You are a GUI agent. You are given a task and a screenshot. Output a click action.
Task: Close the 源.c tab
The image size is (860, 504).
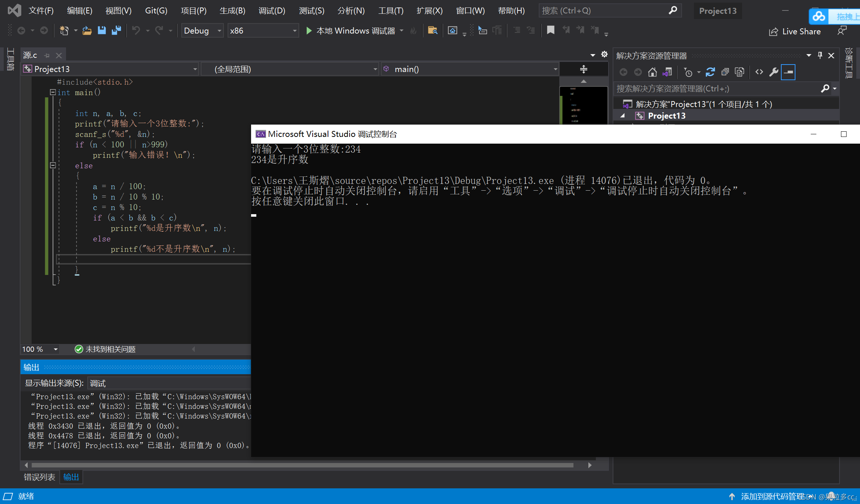(x=59, y=56)
